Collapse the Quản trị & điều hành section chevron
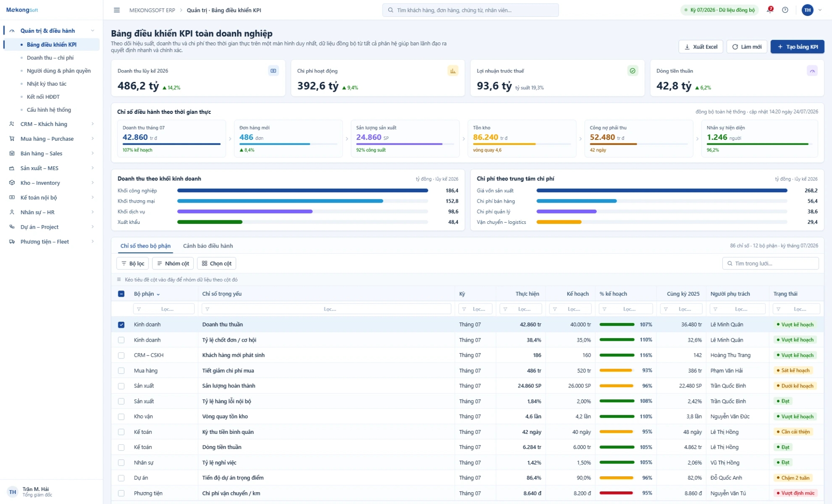Viewport: 832px width, 504px height. (92, 31)
